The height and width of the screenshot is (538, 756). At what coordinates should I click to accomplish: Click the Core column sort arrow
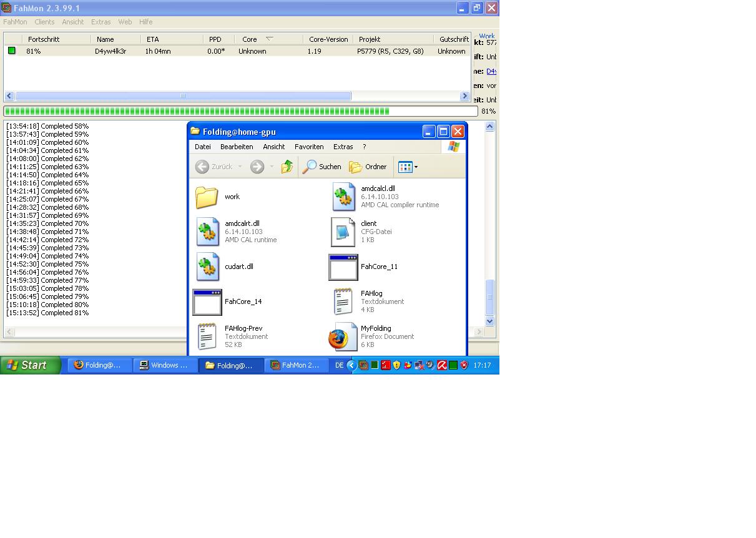click(x=269, y=39)
